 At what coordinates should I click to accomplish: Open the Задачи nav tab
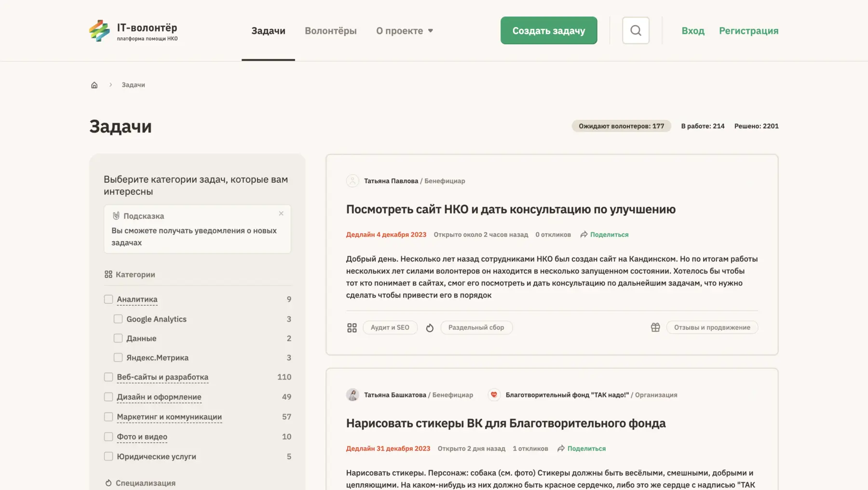[268, 31]
